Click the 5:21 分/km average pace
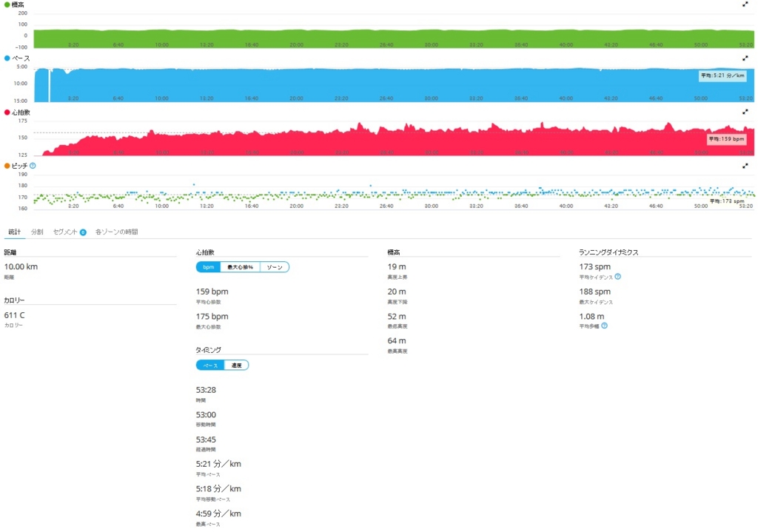Image resolution: width=758 pixels, height=532 pixels. (x=218, y=464)
